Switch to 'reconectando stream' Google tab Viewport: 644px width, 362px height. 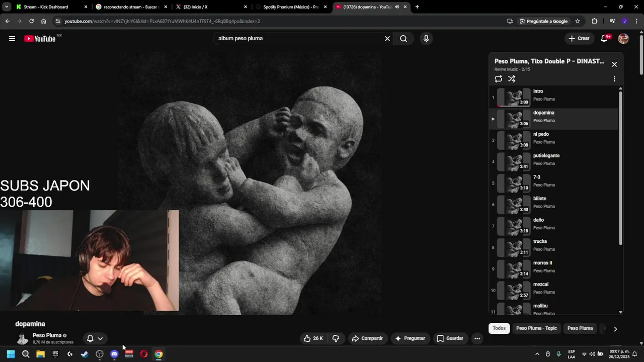tap(131, 7)
